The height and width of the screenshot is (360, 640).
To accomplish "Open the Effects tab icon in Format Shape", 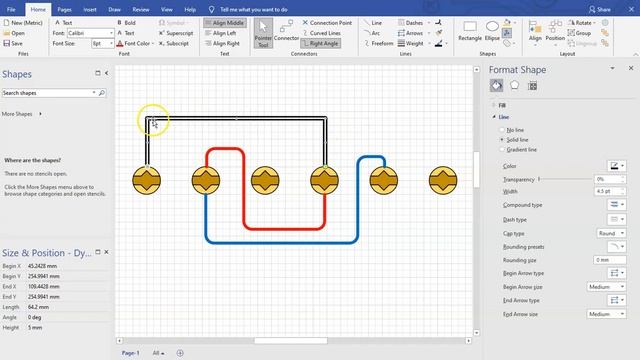I will 514,85.
